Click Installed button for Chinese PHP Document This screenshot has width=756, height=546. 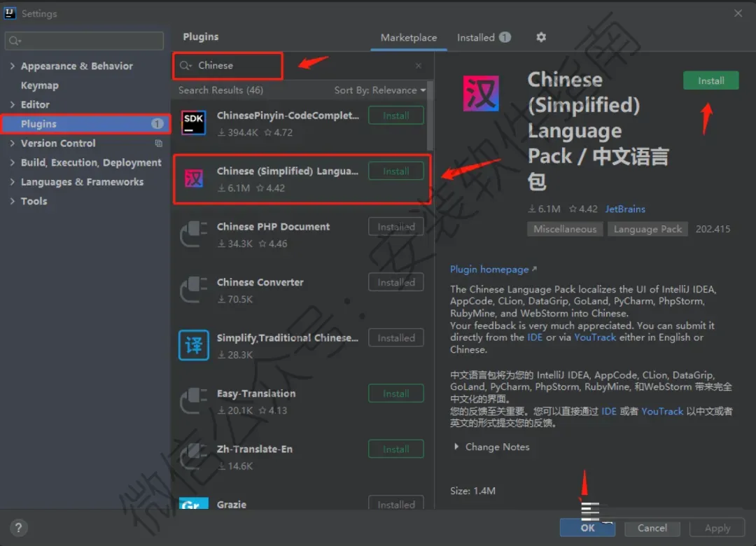(395, 227)
